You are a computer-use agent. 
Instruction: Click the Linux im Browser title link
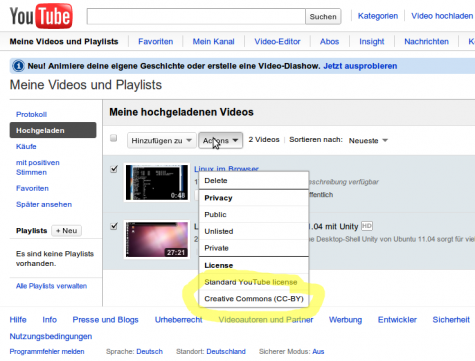pos(226,168)
